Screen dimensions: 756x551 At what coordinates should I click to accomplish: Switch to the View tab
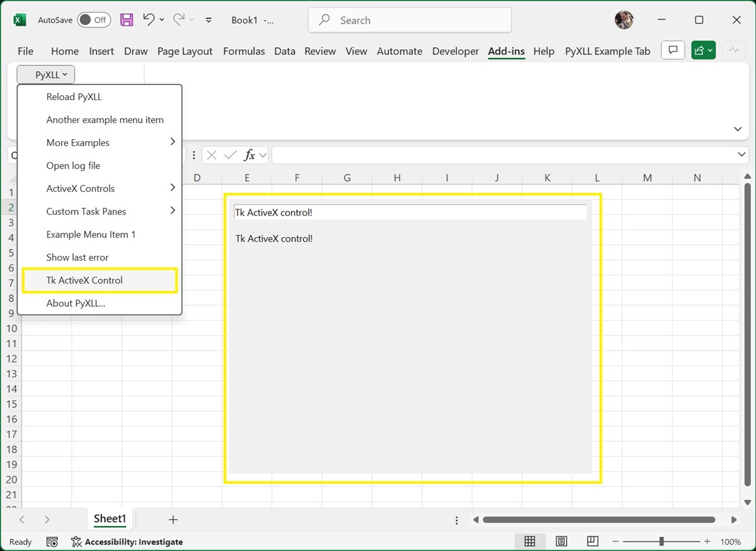click(x=356, y=51)
